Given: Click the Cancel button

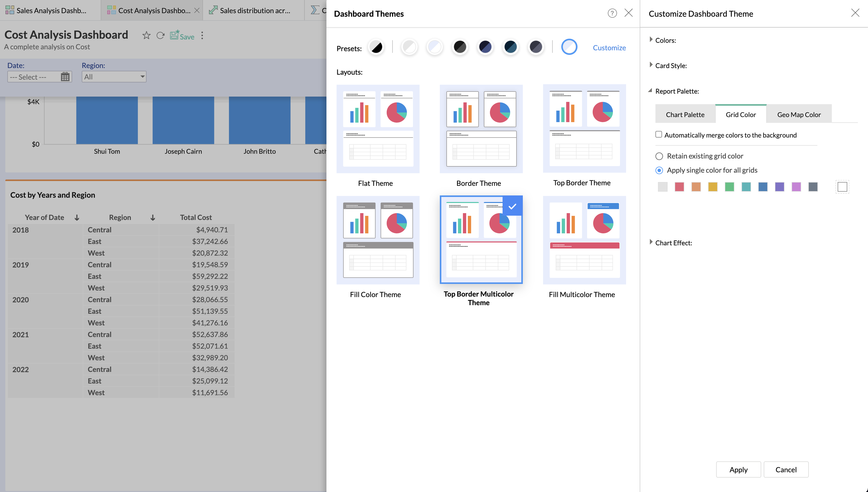Looking at the screenshot, I should click(786, 469).
